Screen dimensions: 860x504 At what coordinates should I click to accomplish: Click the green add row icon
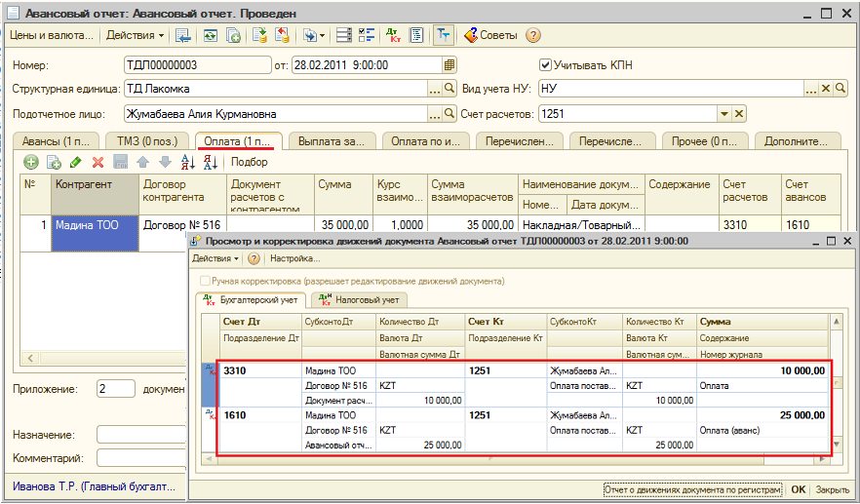click(30, 162)
